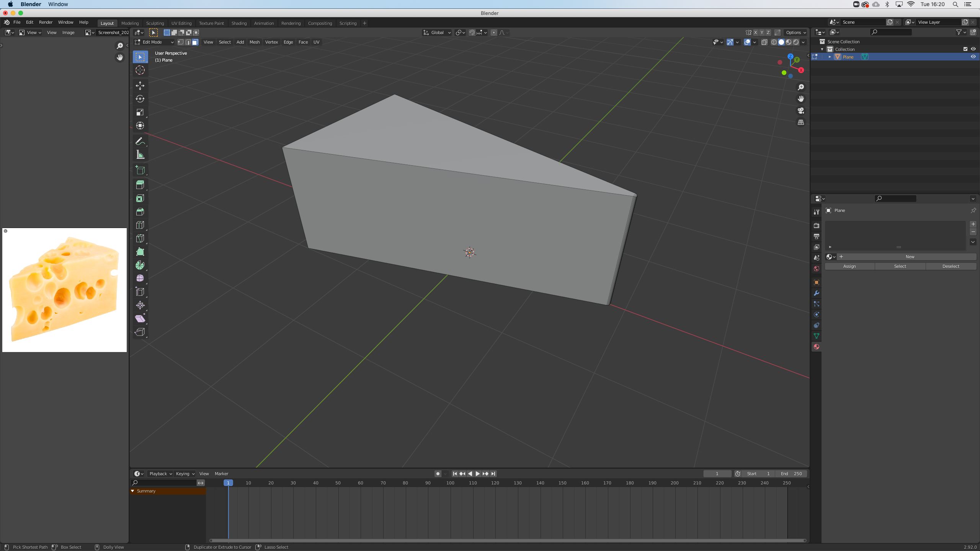Enable face select mode
The width and height of the screenshot is (980, 551).
coord(195,42)
